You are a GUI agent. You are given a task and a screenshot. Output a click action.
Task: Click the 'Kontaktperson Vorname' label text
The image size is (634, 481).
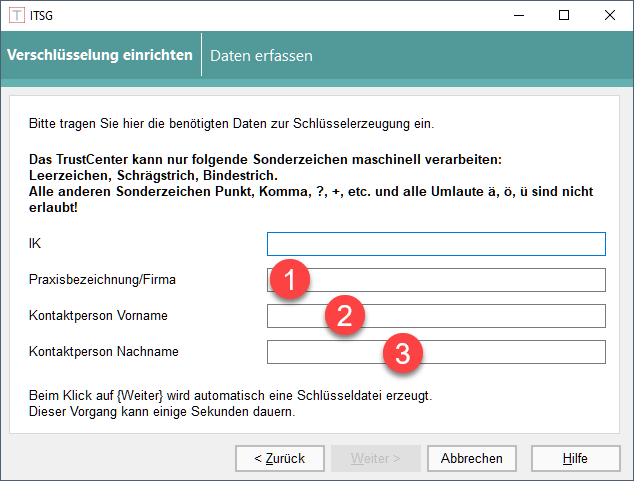tap(98, 316)
